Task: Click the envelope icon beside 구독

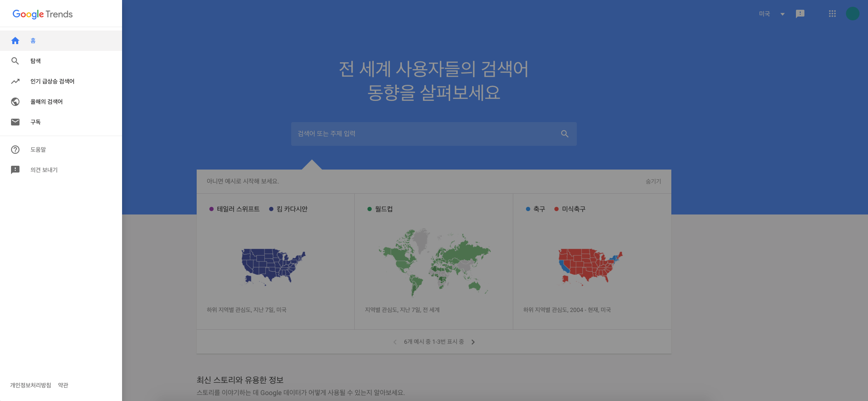Action: [x=15, y=122]
